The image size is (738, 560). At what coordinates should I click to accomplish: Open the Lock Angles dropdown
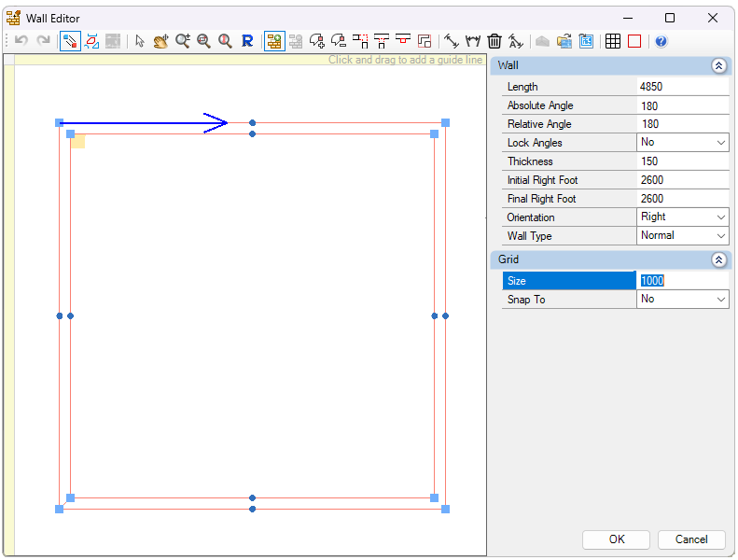682,142
